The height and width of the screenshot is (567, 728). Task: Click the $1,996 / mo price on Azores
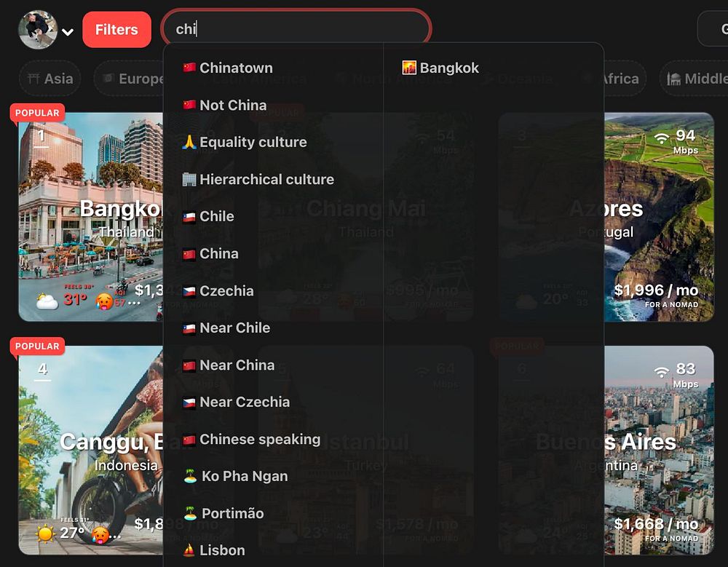pyautogui.click(x=656, y=290)
